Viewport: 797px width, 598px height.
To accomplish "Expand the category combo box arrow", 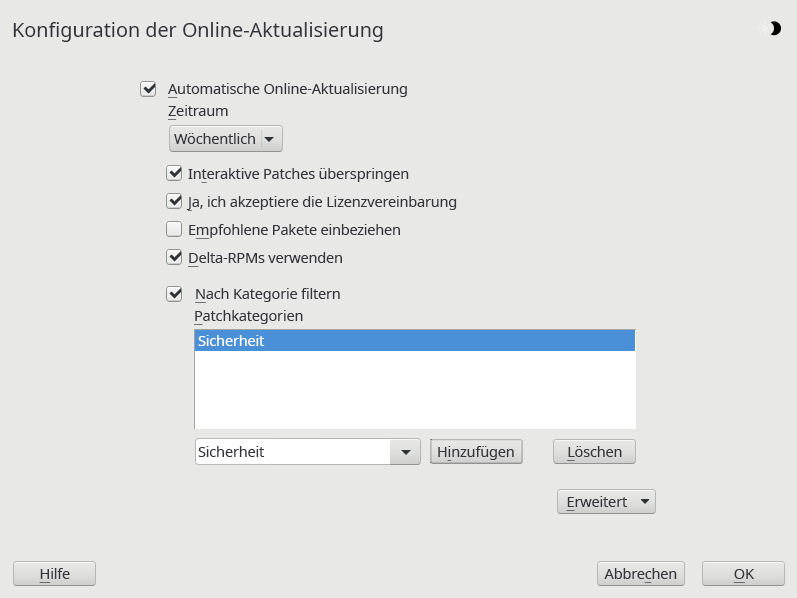I will pyautogui.click(x=405, y=452).
